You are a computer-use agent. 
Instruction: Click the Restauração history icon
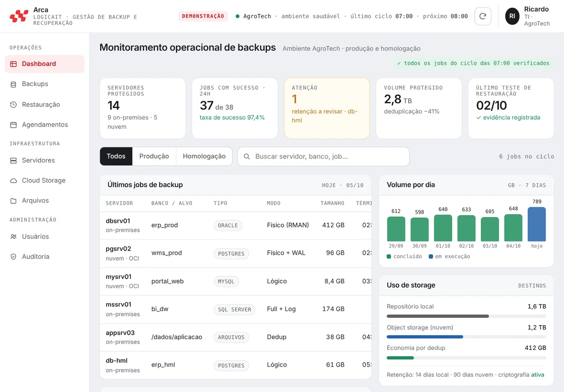(x=13, y=105)
